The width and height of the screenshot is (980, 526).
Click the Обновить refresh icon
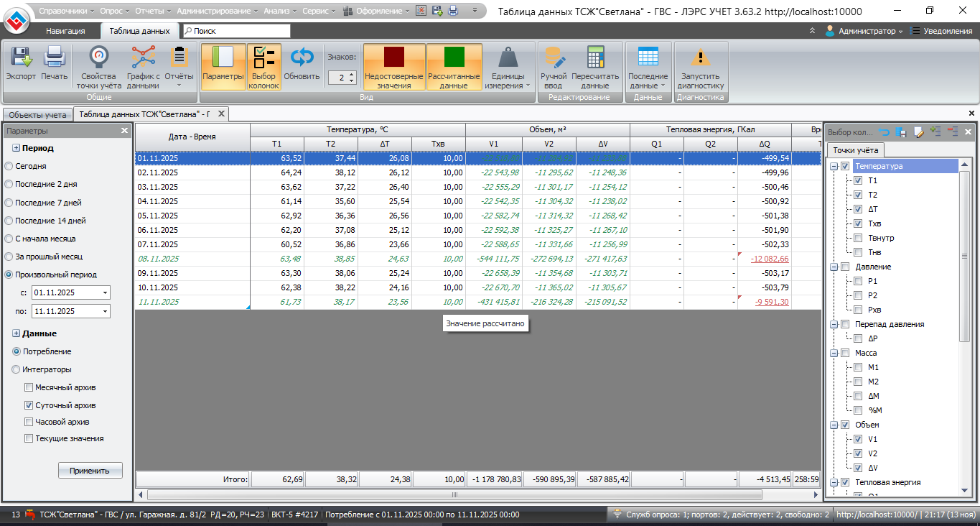point(302,59)
